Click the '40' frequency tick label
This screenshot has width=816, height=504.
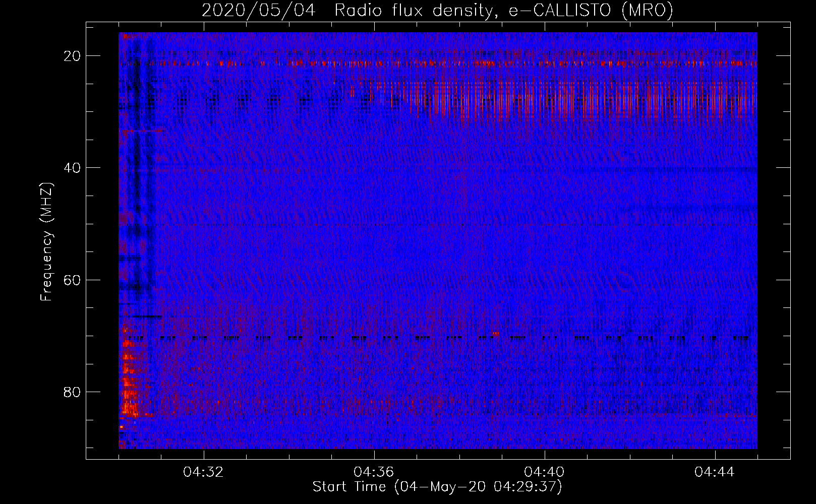tap(73, 168)
